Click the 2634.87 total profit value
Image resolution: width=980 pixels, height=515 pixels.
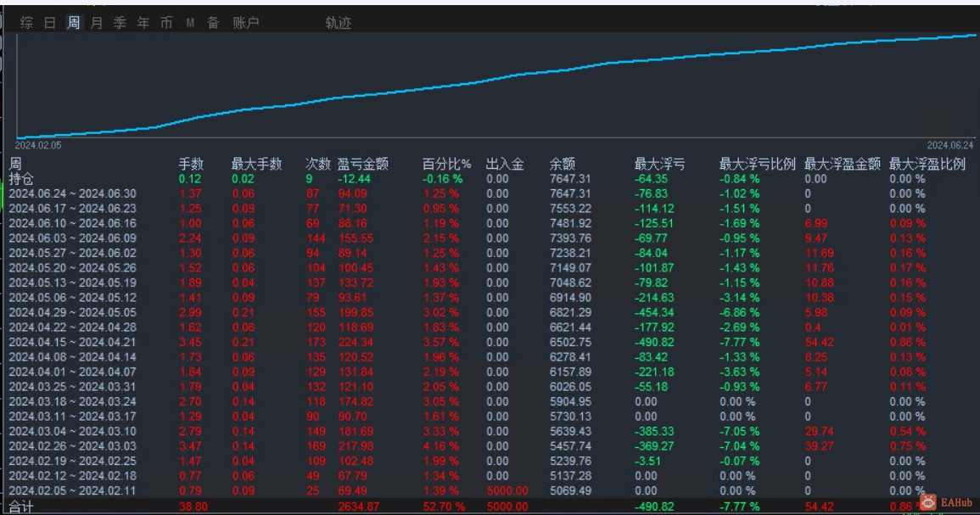(x=359, y=507)
